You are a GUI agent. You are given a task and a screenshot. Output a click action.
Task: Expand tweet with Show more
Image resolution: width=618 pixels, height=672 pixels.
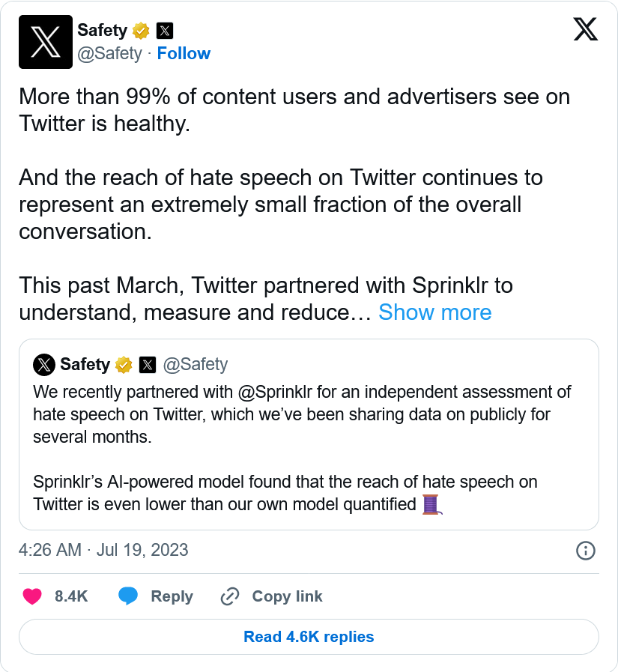(x=434, y=312)
